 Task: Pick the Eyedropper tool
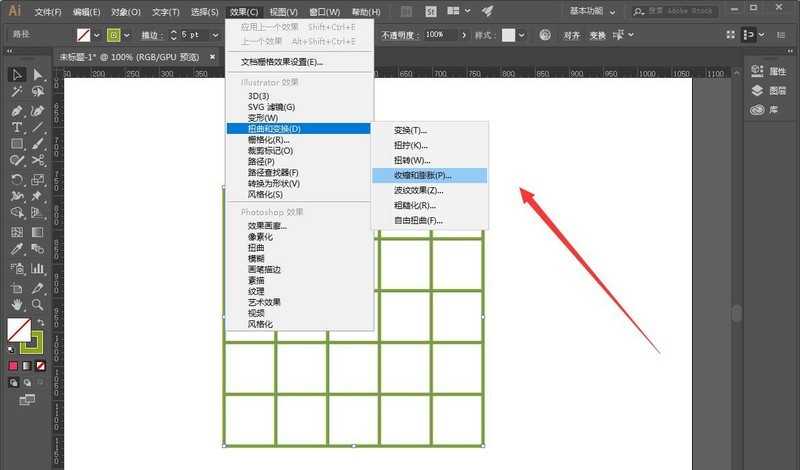click(17, 249)
